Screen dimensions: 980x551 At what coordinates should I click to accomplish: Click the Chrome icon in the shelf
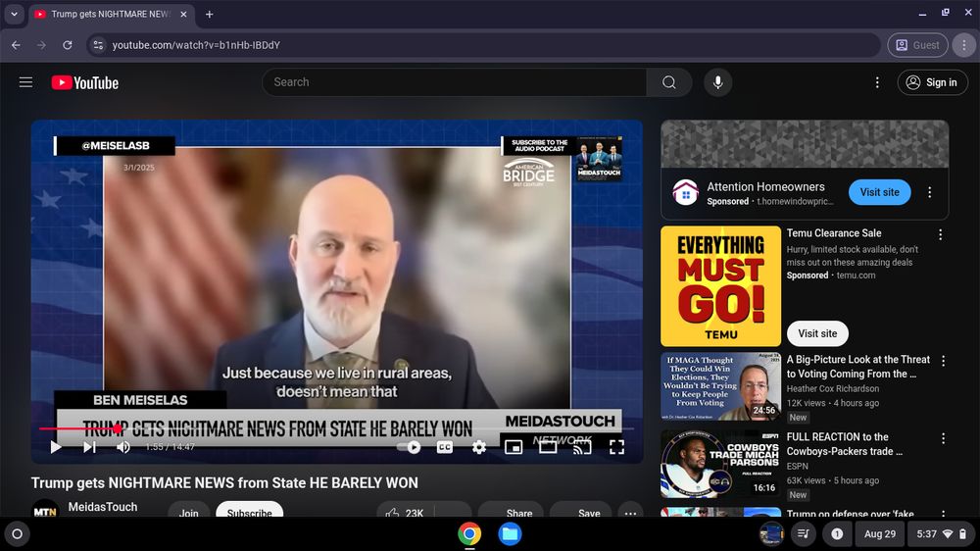[x=469, y=534]
